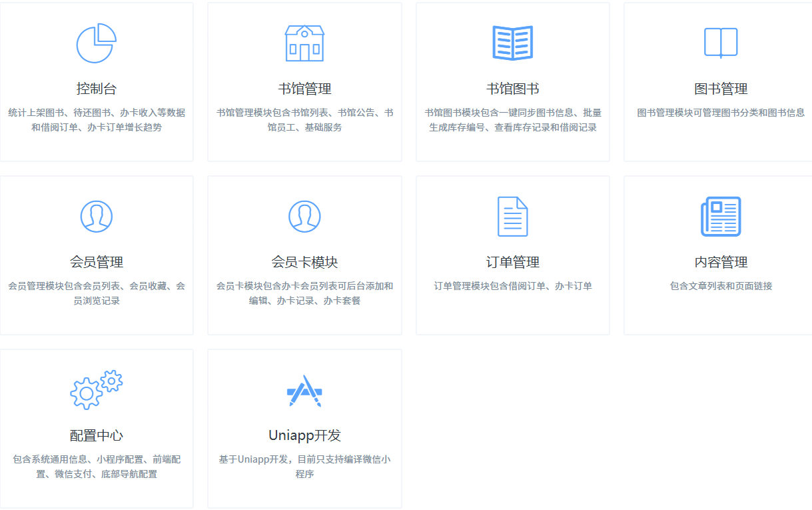This screenshot has height=510, width=812.
Task: Open the 会员卡模块 title
Action: [304, 262]
